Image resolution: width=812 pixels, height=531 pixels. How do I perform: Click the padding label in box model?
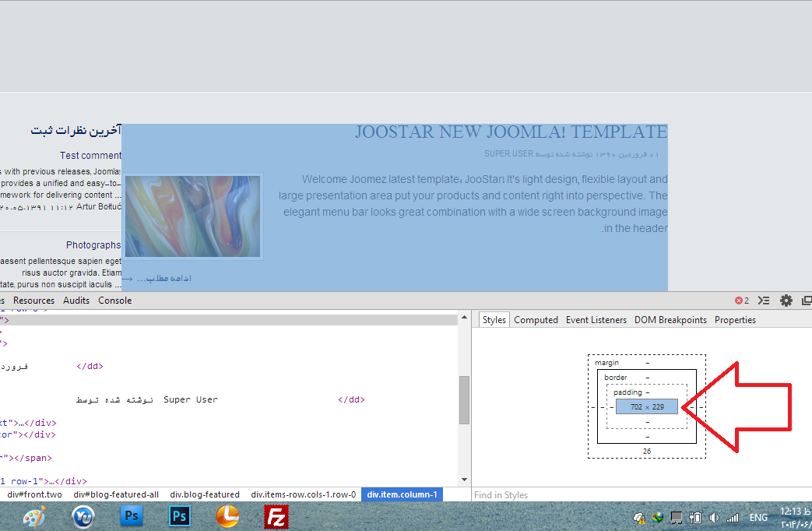click(627, 392)
